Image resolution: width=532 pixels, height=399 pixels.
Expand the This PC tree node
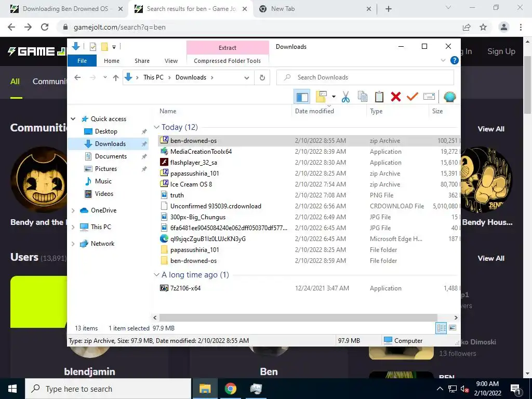coord(73,227)
